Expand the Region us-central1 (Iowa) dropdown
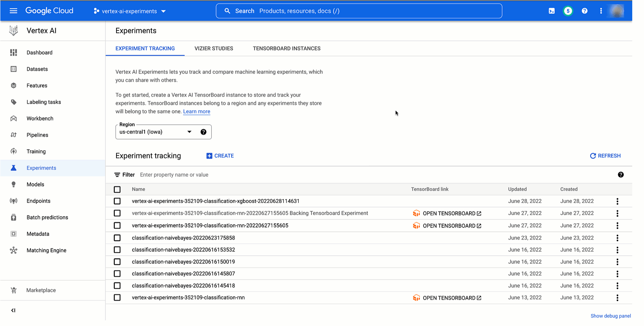 click(163, 132)
